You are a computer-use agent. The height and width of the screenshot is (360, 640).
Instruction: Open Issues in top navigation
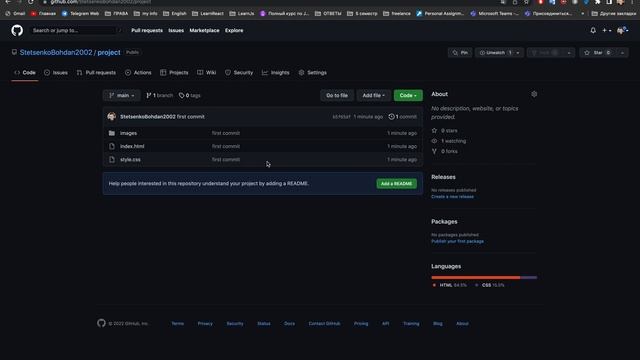click(176, 30)
